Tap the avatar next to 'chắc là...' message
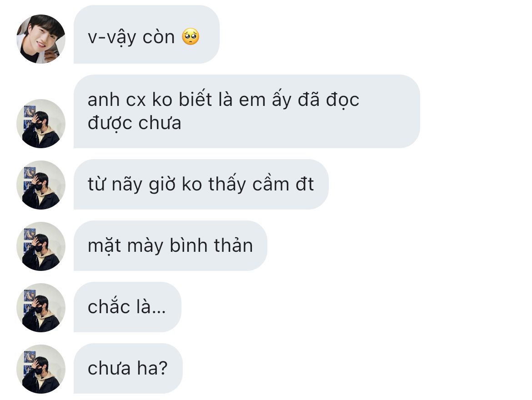The width and height of the screenshot is (532, 400). click(41, 308)
